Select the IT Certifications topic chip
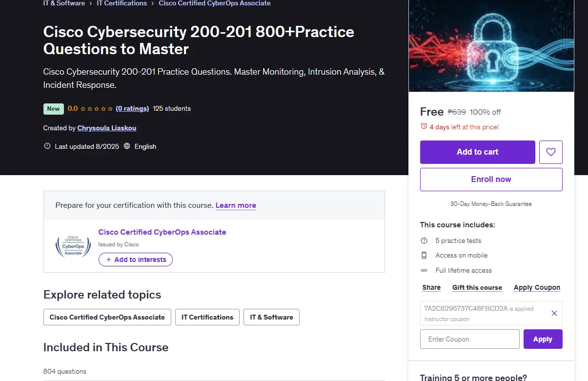 pyautogui.click(x=207, y=317)
